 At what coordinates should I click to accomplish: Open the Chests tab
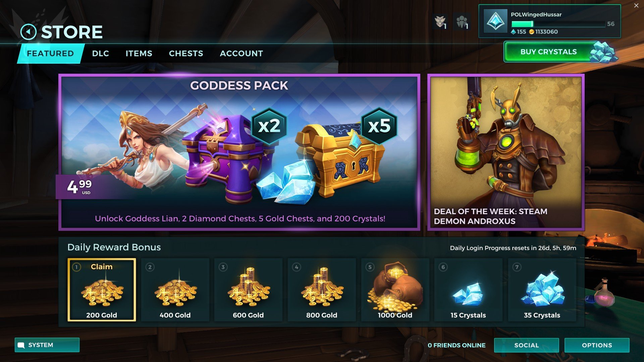coord(186,53)
